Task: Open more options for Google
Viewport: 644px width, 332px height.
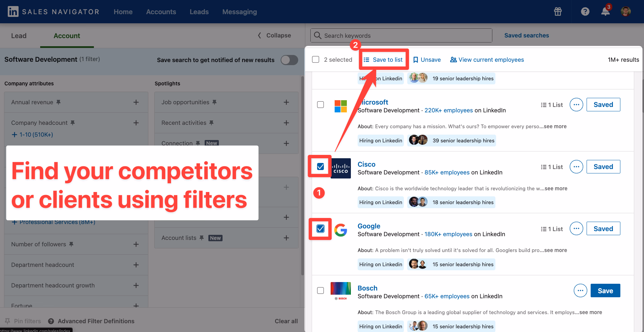Action: (x=576, y=228)
